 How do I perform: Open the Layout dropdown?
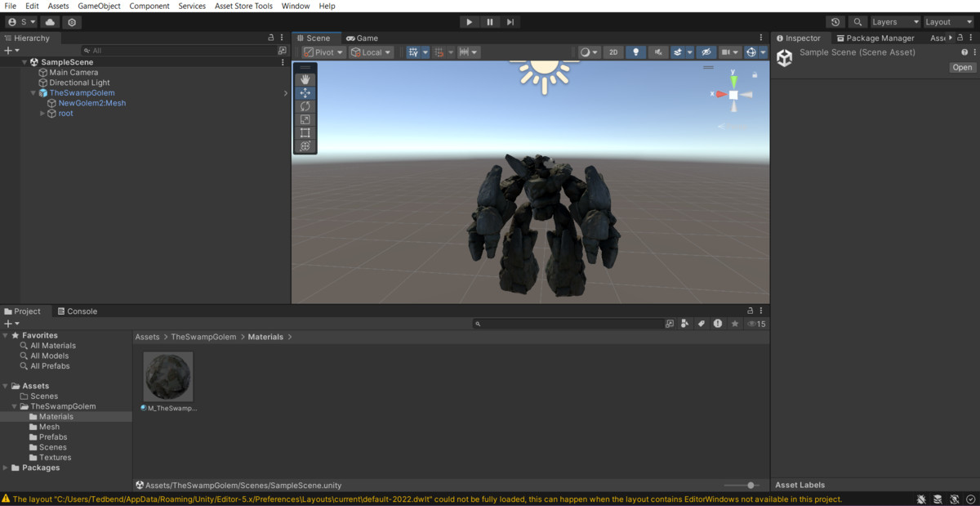coord(949,22)
